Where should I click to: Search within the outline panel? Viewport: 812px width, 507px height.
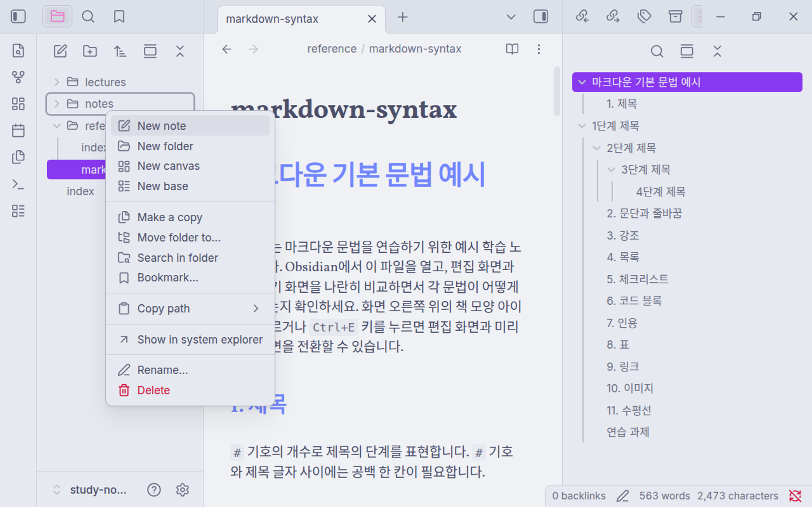click(x=657, y=51)
